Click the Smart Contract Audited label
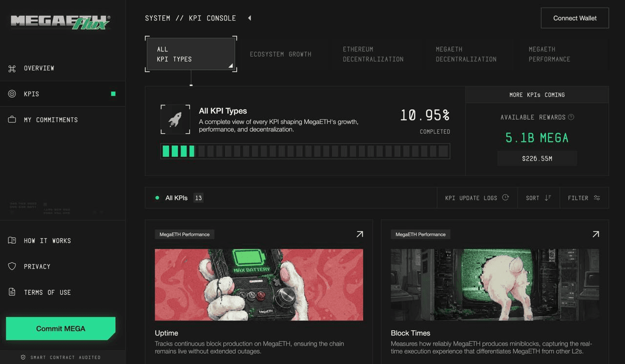 [65, 357]
